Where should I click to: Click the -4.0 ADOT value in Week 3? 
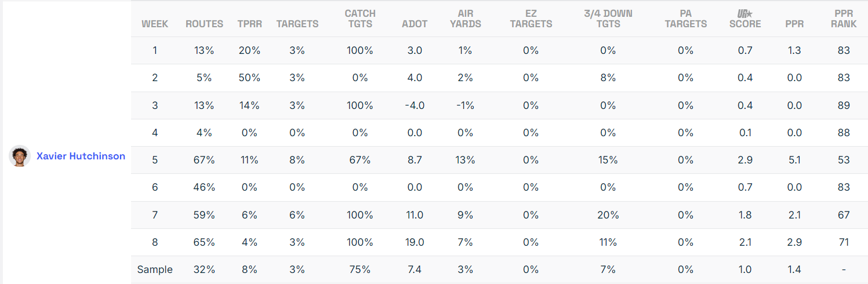415,105
